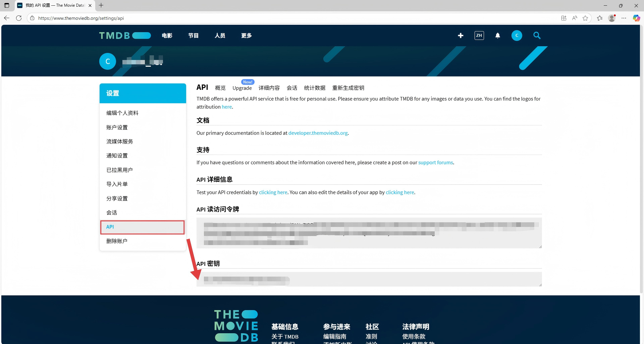This screenshot has width=644, height=344.
Task: Close the TMDB API settings tab
Action: [90, 5]
